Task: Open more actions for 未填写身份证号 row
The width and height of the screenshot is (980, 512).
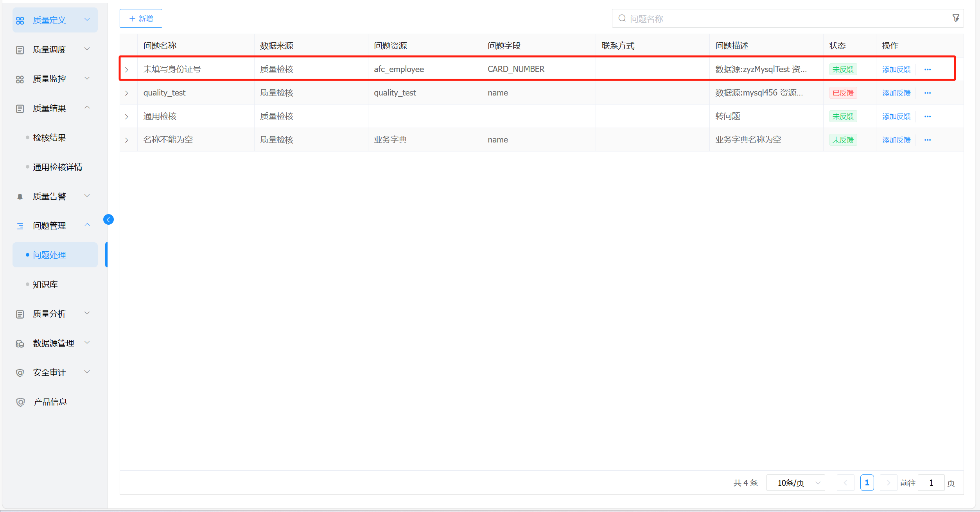Action: (927, 70)
